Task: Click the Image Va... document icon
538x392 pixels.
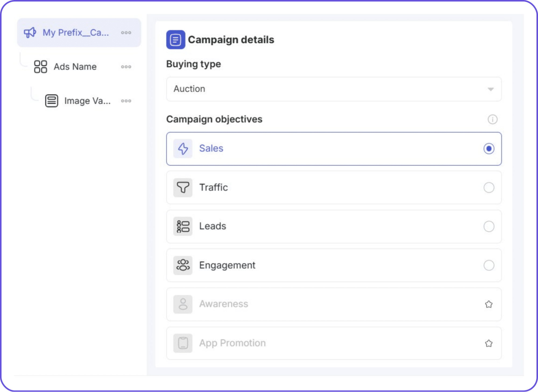Action: coord(51,101)
